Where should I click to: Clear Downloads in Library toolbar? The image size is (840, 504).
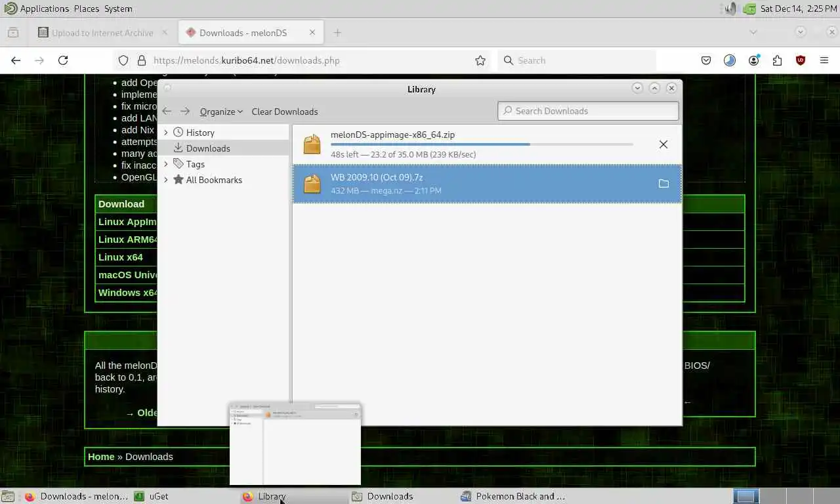click(x=285, y=112)
